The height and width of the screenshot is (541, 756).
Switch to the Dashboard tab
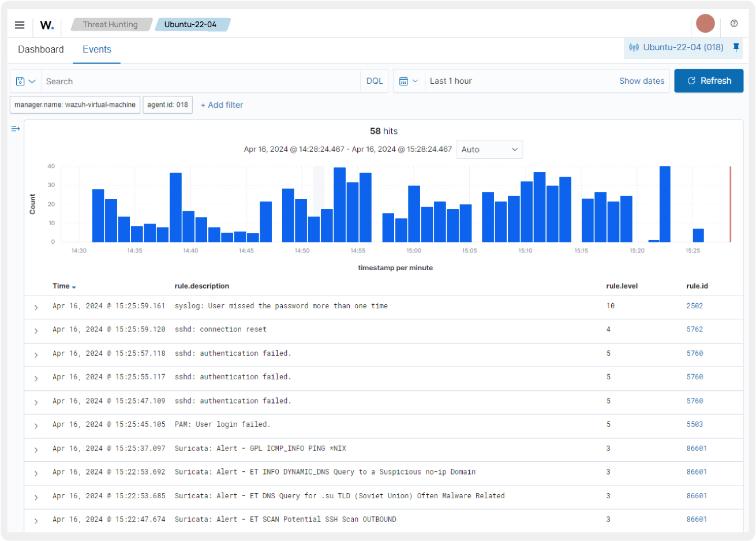tap(40, 50)
